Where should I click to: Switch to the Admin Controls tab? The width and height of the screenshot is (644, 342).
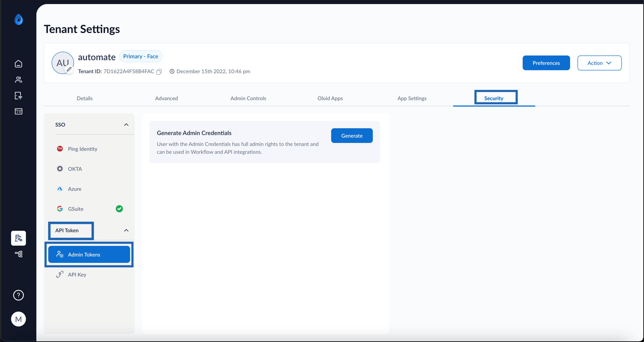pos(248,98)
